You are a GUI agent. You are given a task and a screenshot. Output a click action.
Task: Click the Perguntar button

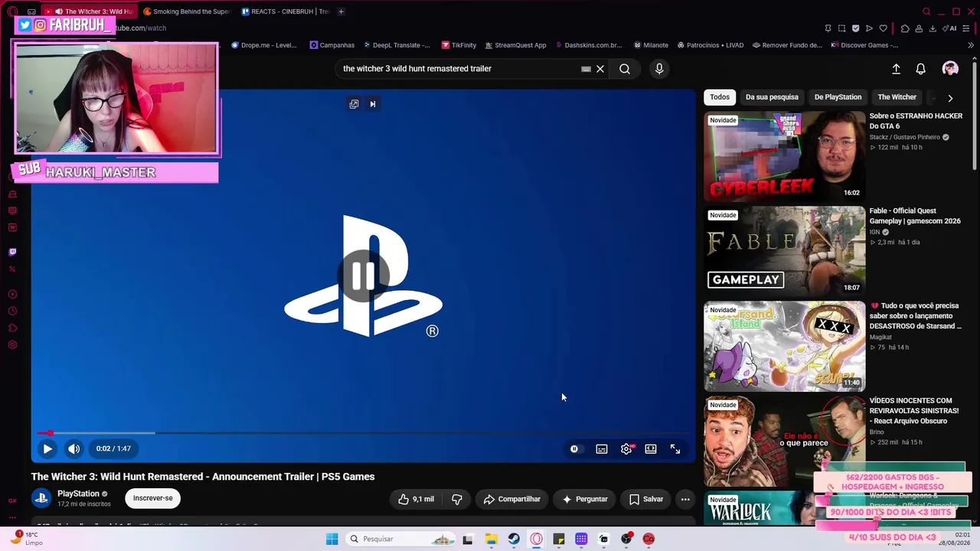pos(585,499)
